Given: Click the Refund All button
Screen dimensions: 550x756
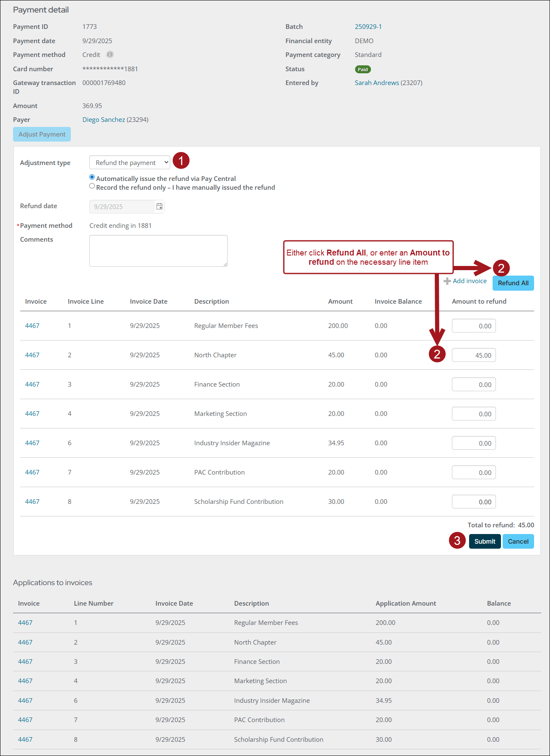Looking at the screenshot, I should [x=513, y=283].
